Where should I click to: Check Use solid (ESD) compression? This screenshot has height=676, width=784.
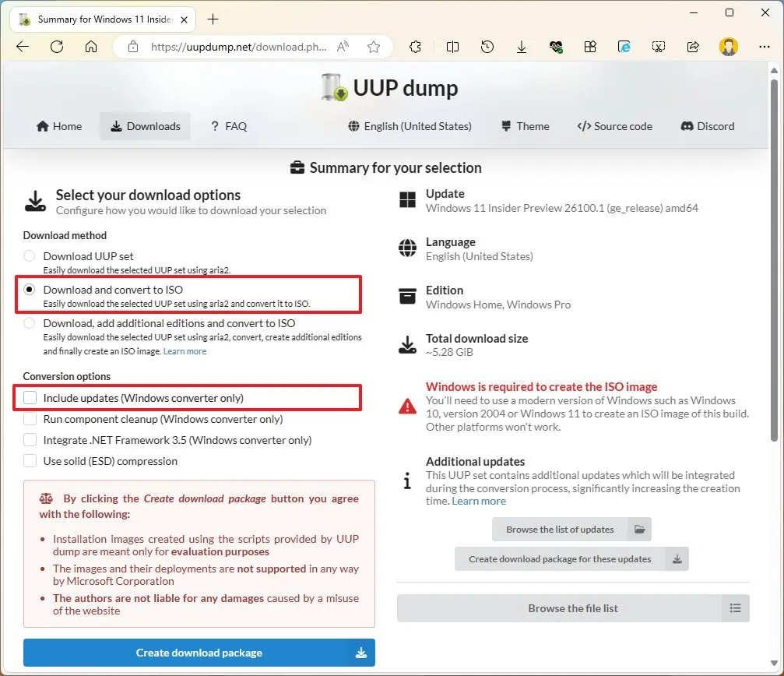tap(30, 460)
